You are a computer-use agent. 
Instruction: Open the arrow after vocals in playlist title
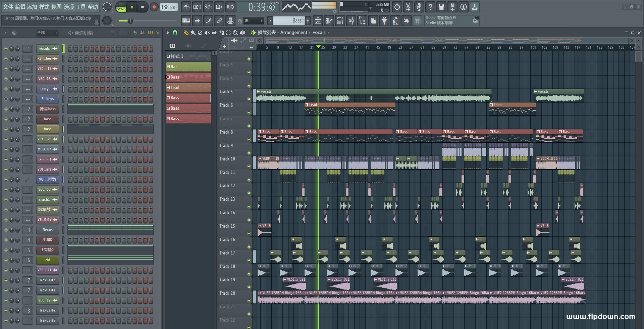[328, 33]
